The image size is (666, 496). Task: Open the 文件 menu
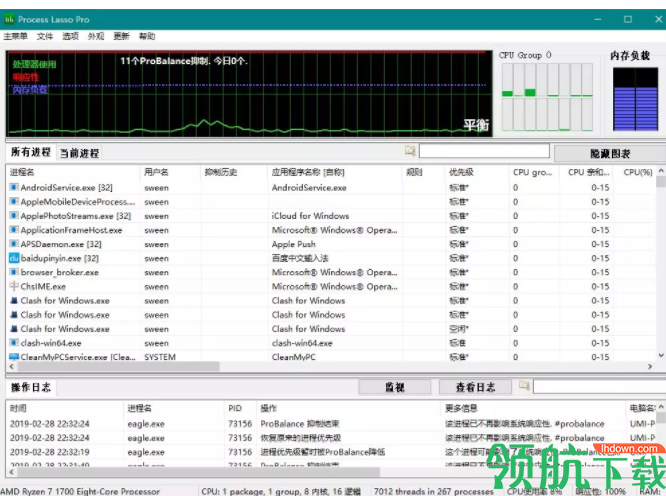[45, 37]
